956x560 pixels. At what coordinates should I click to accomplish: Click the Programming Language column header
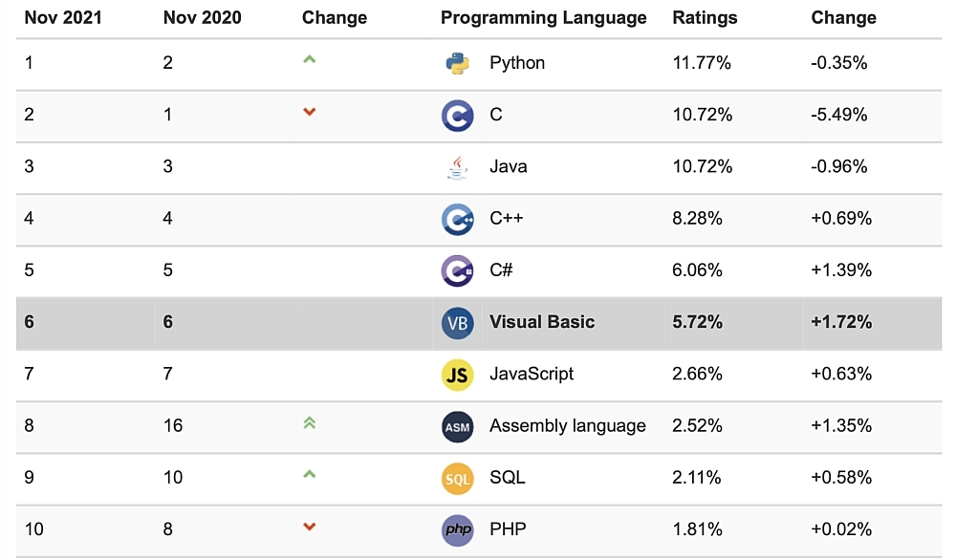[543, 18]
